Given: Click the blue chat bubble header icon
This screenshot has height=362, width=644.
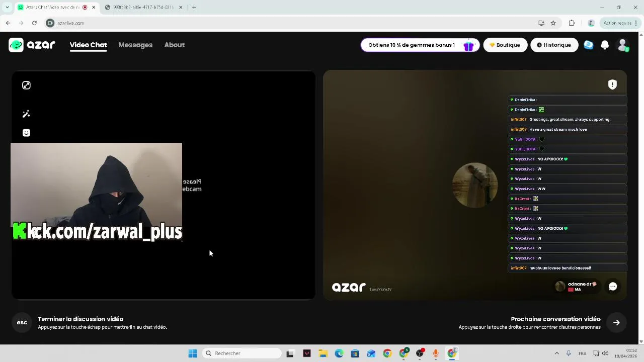Looking at the screenshot, I should [588, 45].
